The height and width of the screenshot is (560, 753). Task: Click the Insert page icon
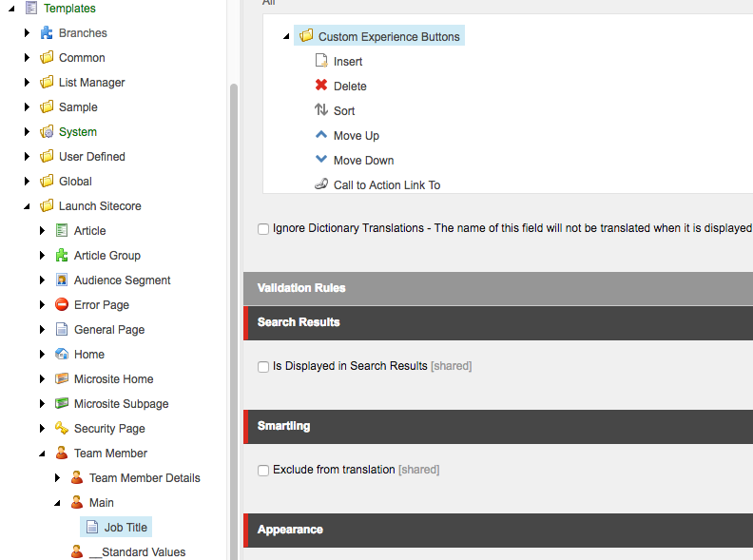coord(321,61)
